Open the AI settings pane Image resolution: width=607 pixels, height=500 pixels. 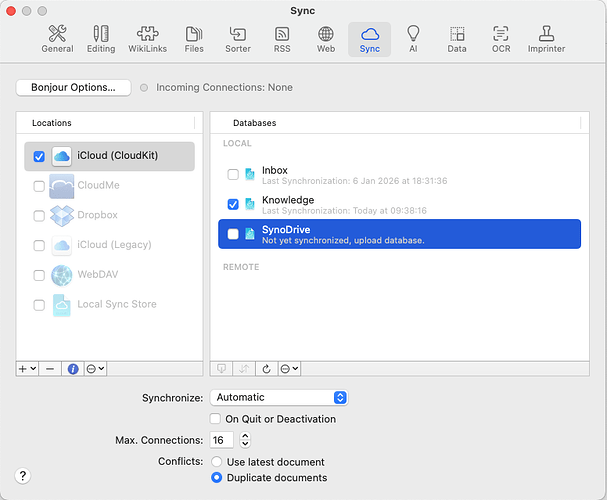413,38
